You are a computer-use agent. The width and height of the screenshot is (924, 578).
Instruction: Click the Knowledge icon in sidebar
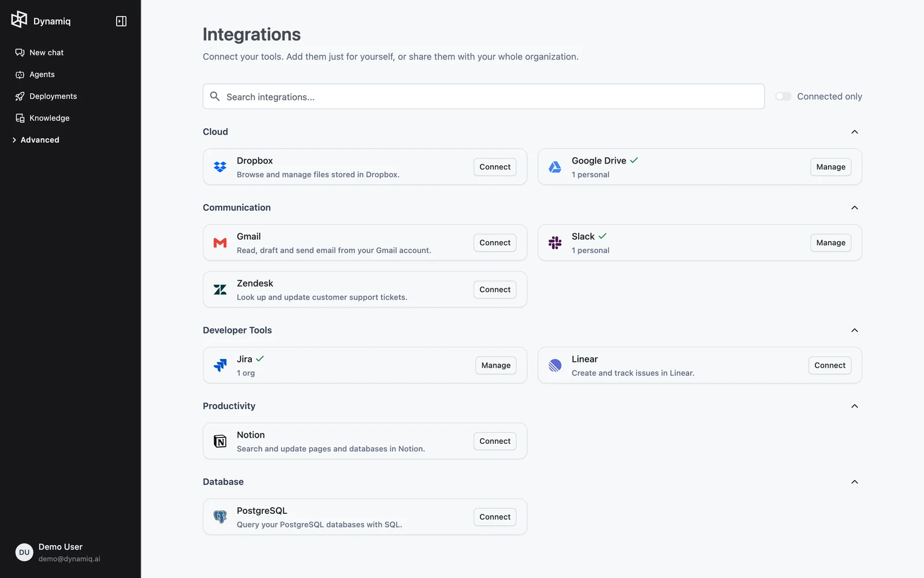pyautogui.click(x=20, y=118)
